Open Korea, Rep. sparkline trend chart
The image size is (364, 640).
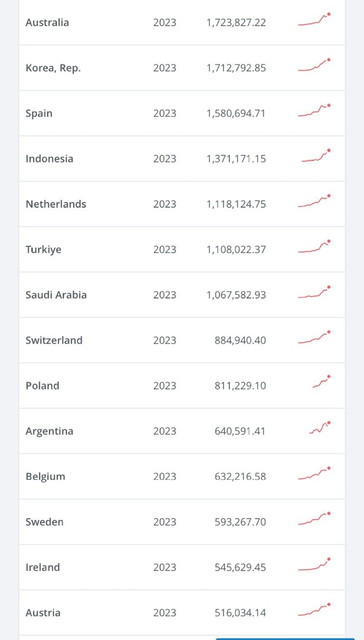click(x=314, y=65)
